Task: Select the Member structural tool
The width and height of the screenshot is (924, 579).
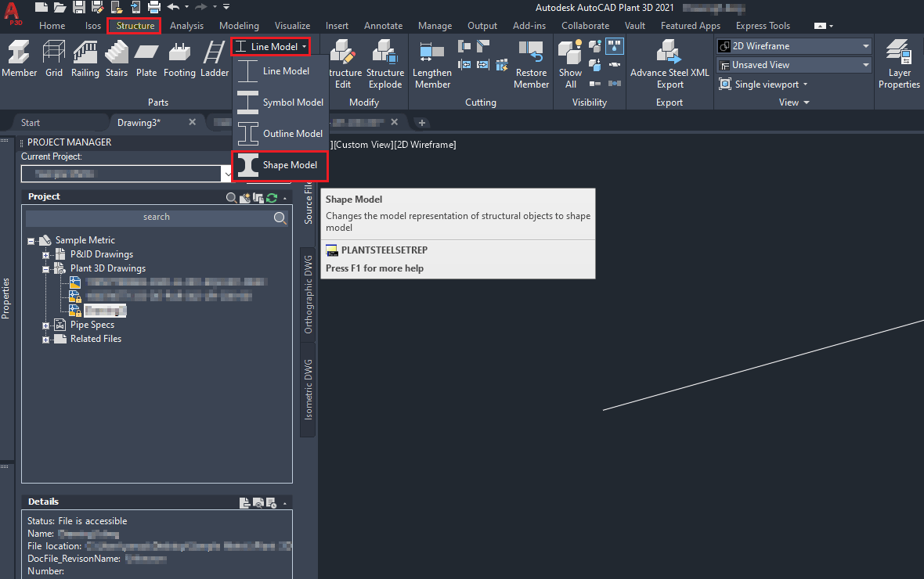Action: 19,59
